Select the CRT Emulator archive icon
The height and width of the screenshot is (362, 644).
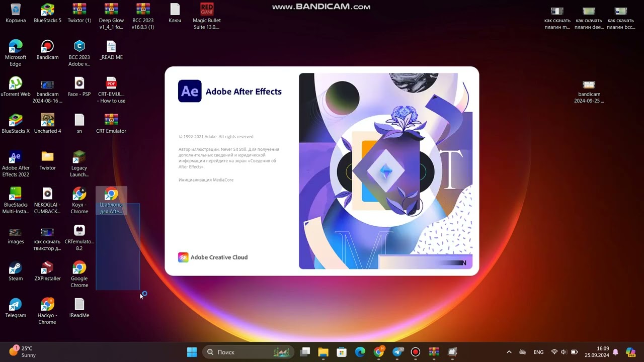(x=111, y=124)
